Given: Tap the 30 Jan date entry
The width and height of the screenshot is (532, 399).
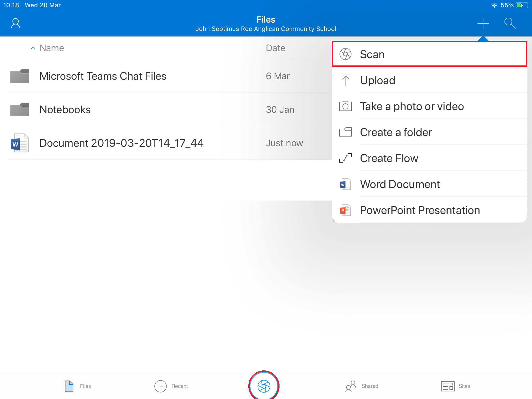Looking at the screenshot, I should click(x=280, y=110).
